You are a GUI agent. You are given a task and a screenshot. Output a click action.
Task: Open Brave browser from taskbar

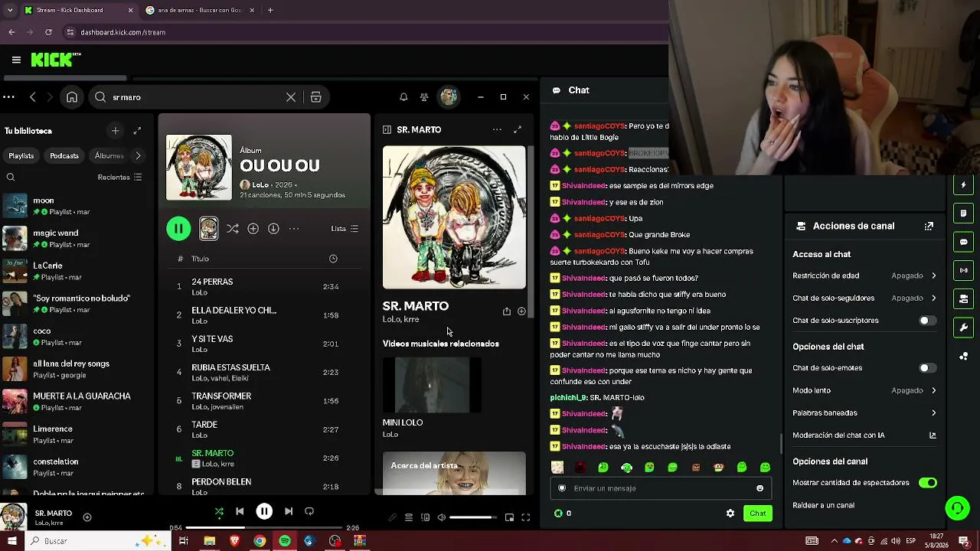coord(234,541)
